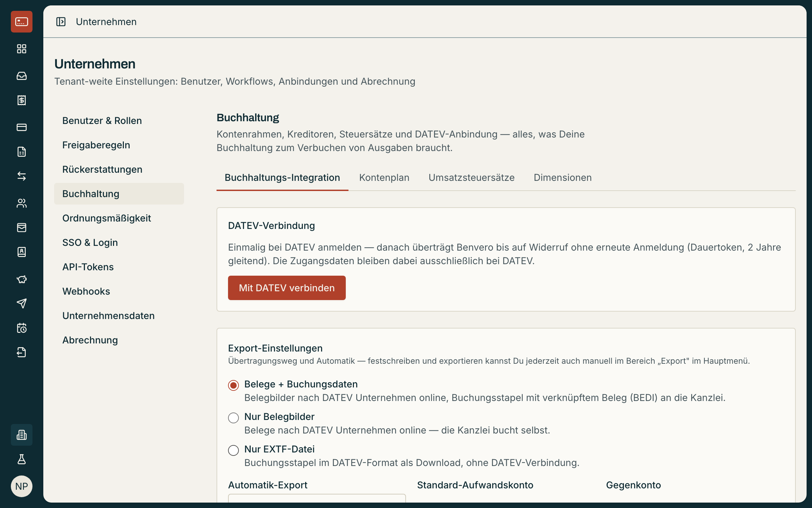Open the contact book icon in sidebar
Image resolution: width=812 pixels, height=508 pixels.
22,252
